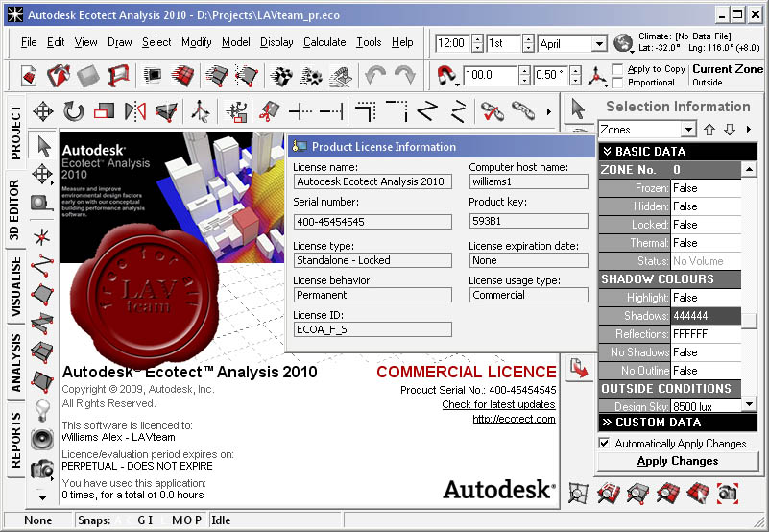Click the New model toolbar icon
This screenshot has width=769, height=532.
click(29, 76)
